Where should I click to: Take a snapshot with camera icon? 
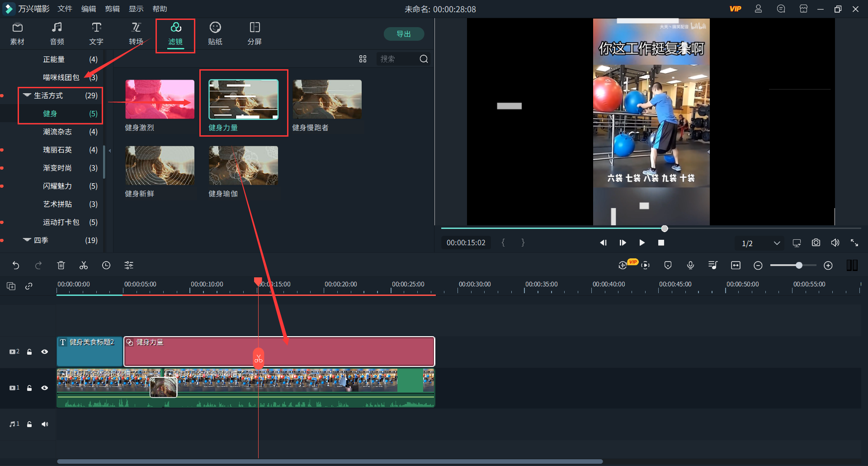pos(816,243)
